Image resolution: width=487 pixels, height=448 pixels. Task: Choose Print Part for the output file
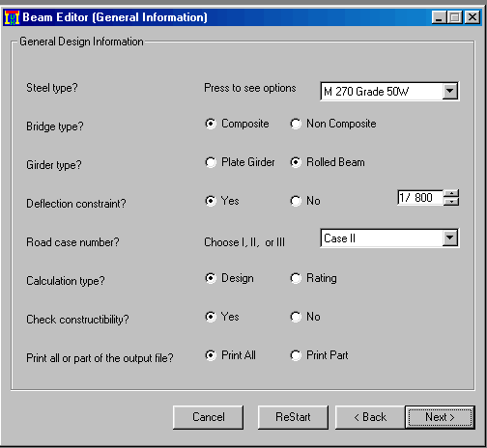(319, 355)
